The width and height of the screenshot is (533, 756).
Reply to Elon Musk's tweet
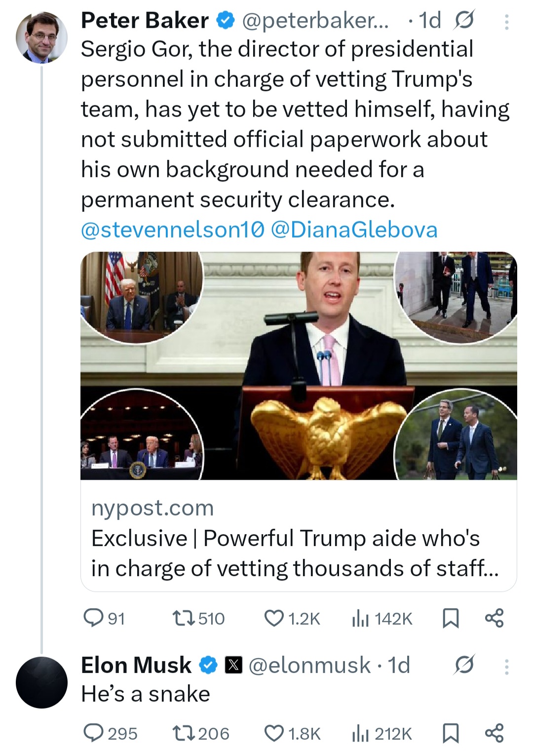click(92, 733)
